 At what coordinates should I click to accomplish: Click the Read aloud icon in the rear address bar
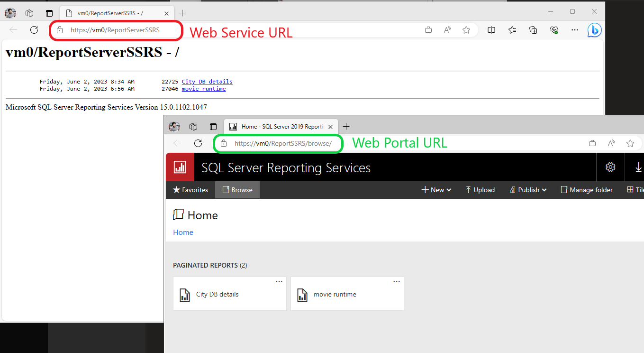[x=447, y=30]
